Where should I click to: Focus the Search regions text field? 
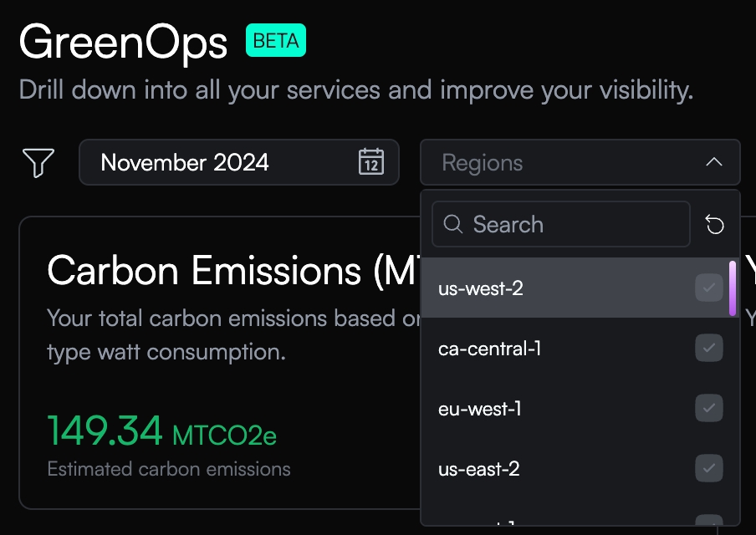pos(569,224)
